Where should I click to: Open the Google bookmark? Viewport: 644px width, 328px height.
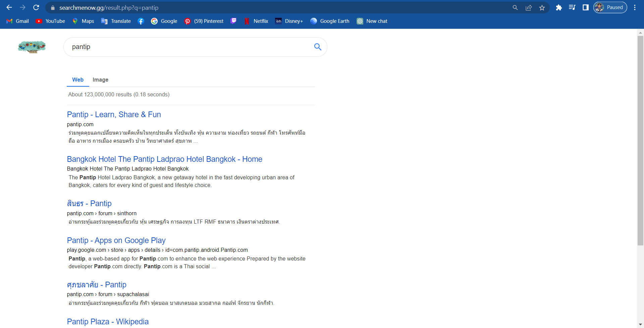coord(164,21)
